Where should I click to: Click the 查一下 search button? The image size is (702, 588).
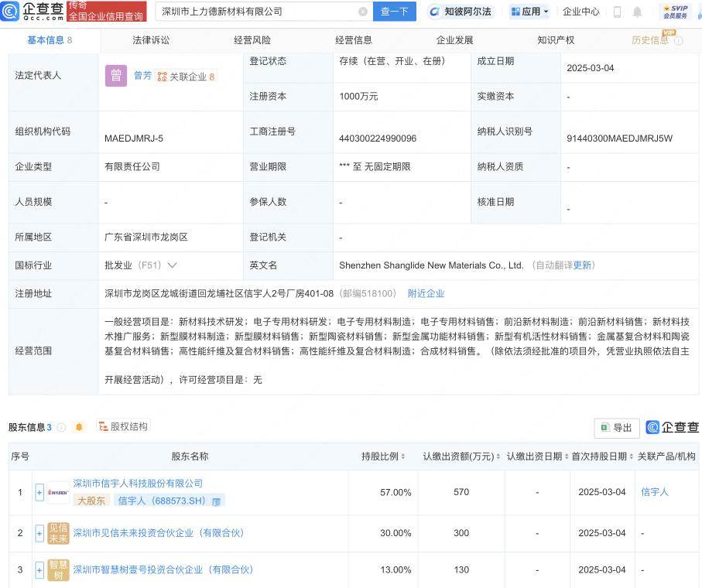[x=395, y=12]
